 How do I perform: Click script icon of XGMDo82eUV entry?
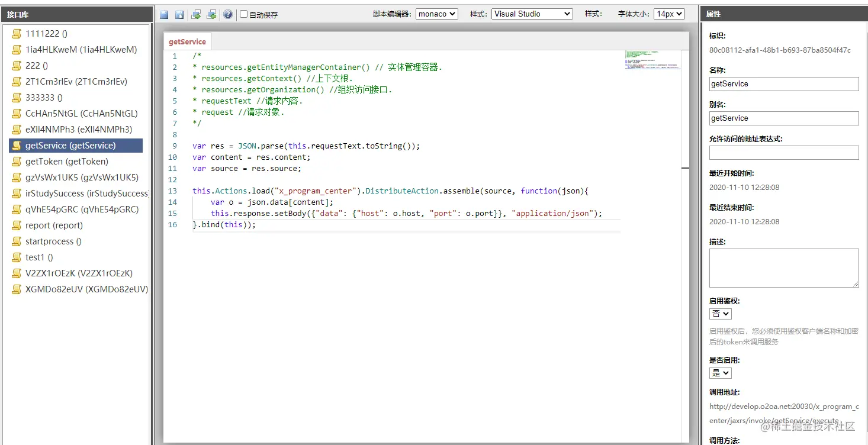[17, 289]
